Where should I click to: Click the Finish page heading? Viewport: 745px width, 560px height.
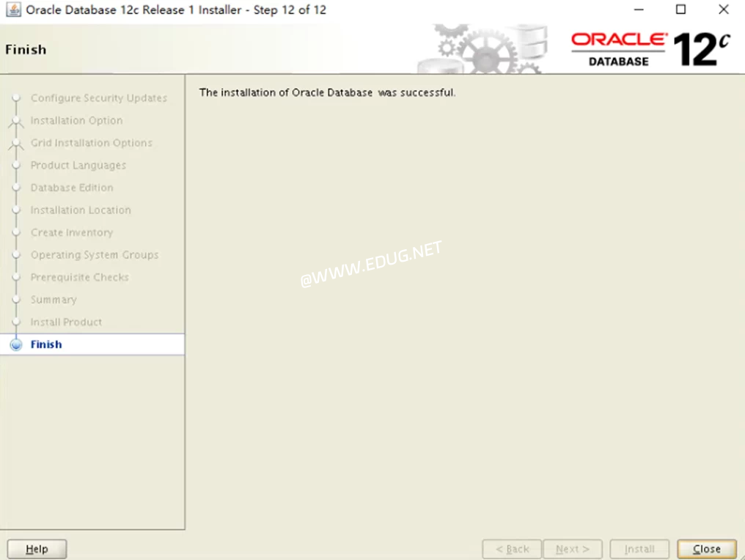pyautogui.click(x=26, y=49)
